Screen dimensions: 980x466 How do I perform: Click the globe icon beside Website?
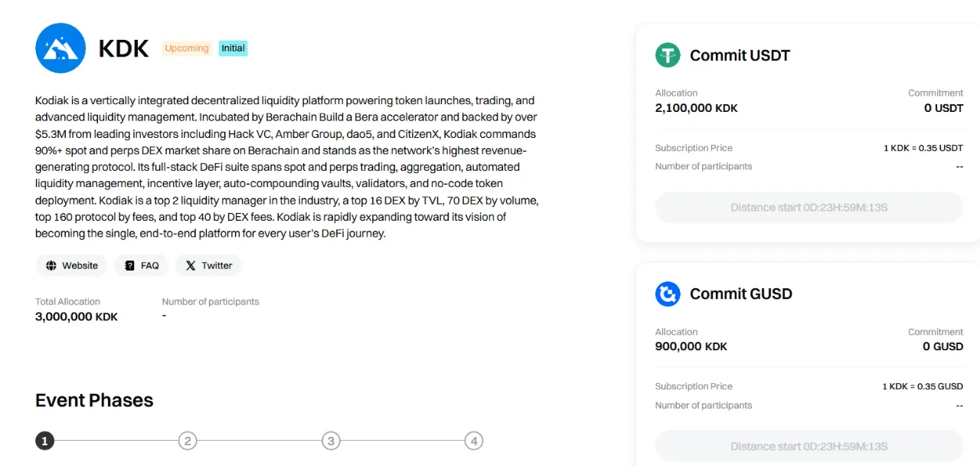pyautogui.click(x=51, y=266)
